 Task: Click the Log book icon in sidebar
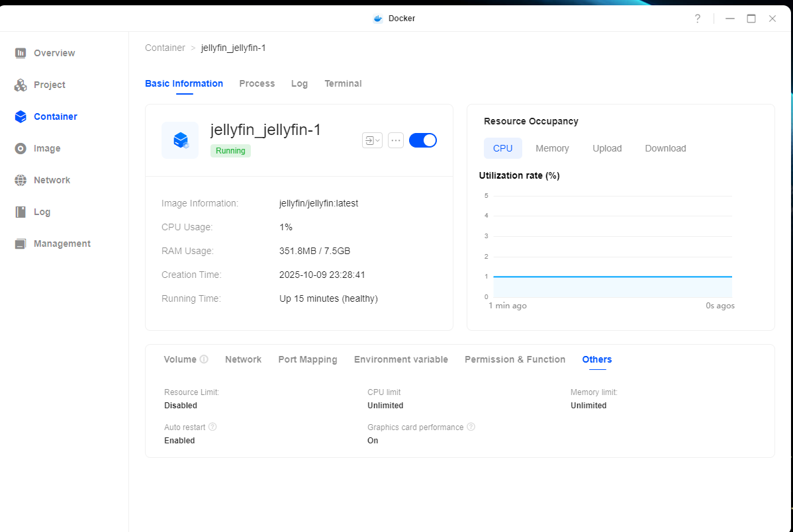click(x=21, y=212)
